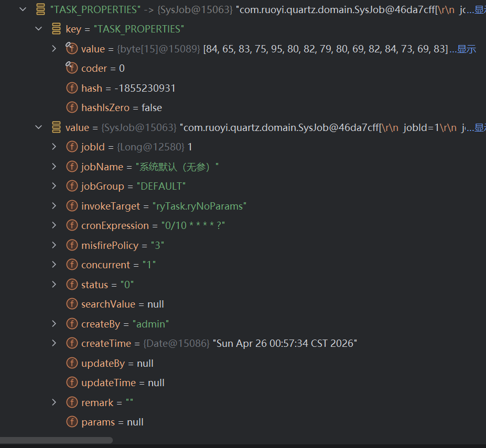Click the map entry icon beside TASK_PROPERTIES
The height and width of the screenshot is (448, 486).
click(x=40, y=9)
